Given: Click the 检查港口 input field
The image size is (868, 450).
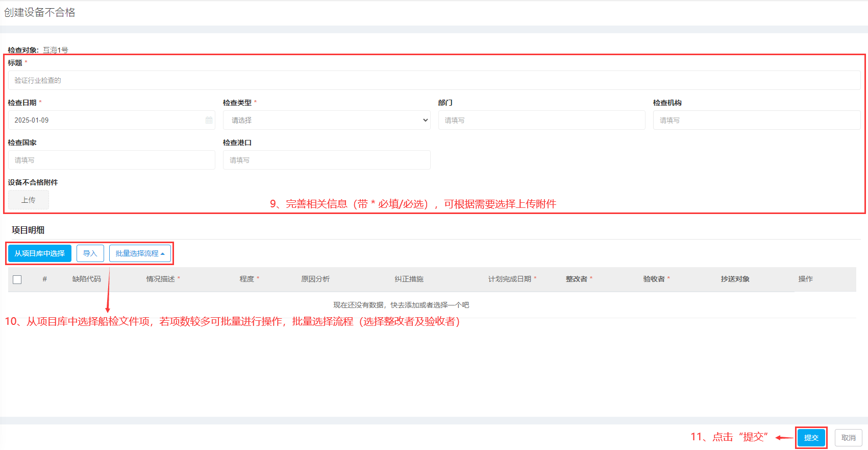Looking at the screenshot, I should [x=327, y=160].
